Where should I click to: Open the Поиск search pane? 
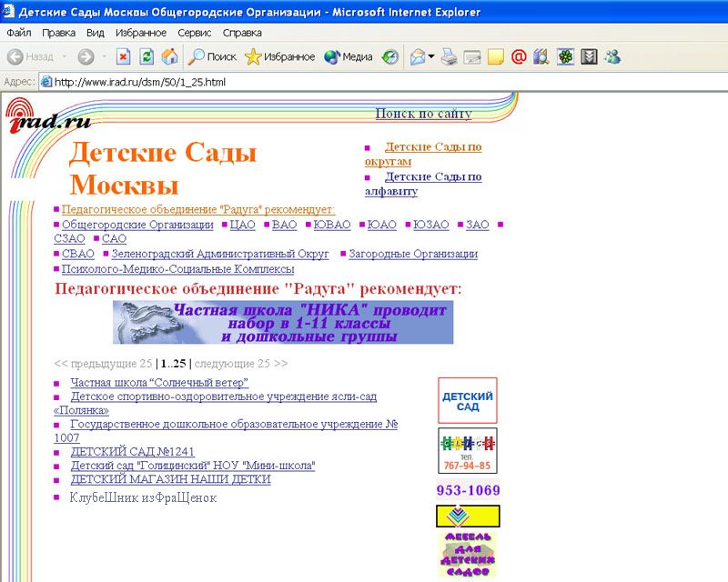[212, 56]
